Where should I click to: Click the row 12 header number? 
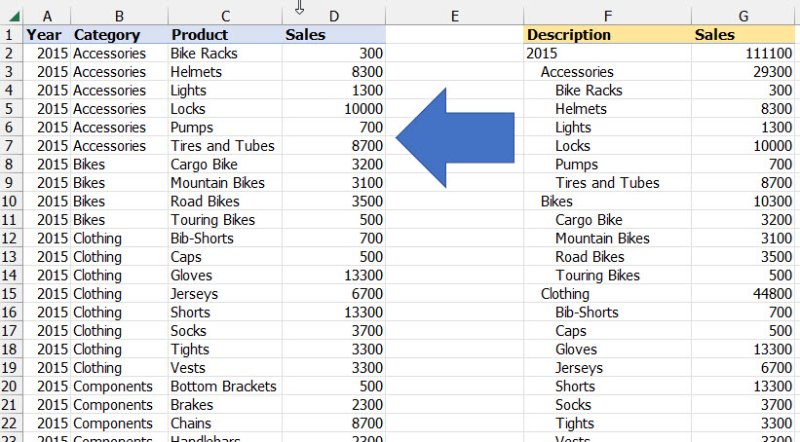click(12, 238)
